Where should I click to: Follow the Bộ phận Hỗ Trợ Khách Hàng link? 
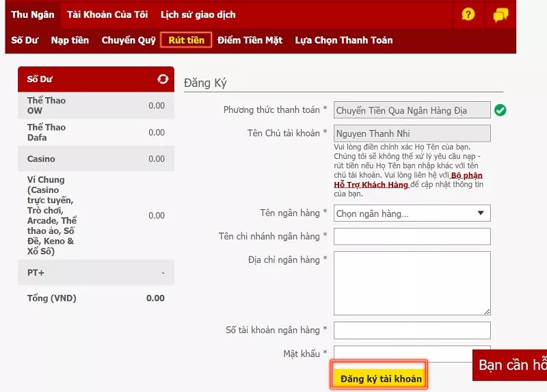click(x=408, y=180)
